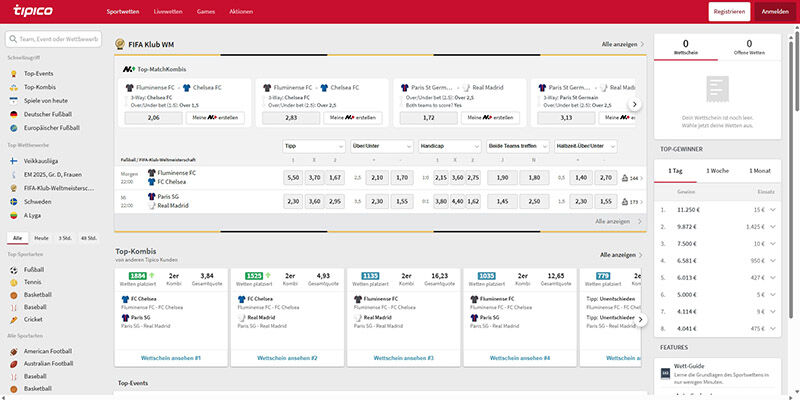Open the Handicap market dropdown
Screen dimensions: 800x400
[x=450, y=146]
